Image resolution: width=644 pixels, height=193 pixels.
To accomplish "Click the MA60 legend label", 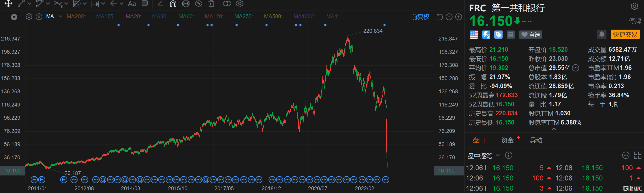I will tap(186, 17).
